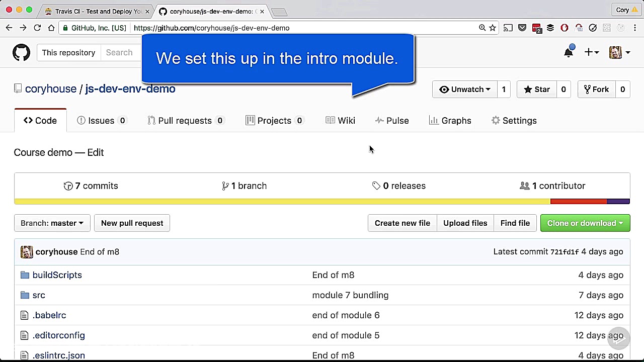Expand the Clone or download dropdown
644x362 pixels.
pos(585,223)
